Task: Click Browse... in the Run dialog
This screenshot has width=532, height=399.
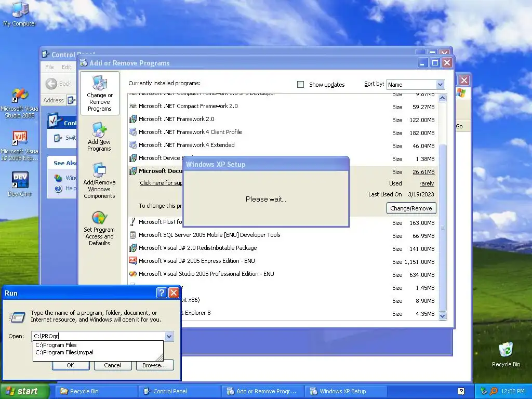Action: (155, 365)
